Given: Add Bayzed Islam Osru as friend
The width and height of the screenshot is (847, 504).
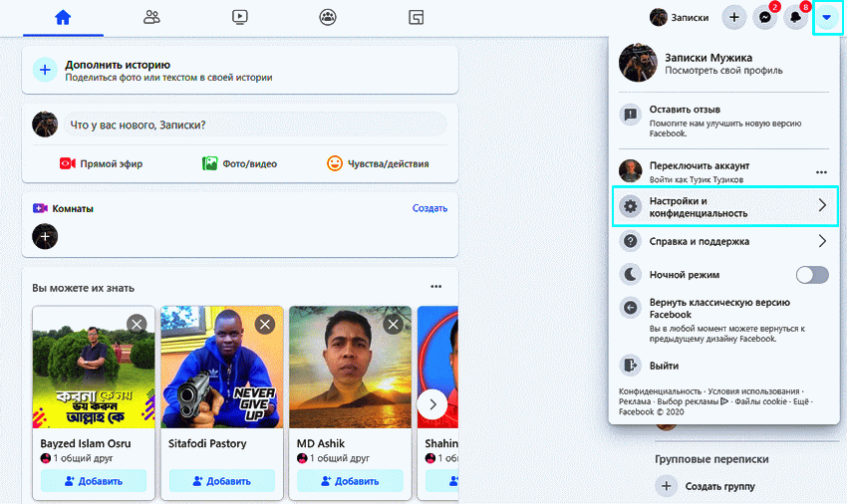Looking at the screenshot, I should tap(94, 481).
